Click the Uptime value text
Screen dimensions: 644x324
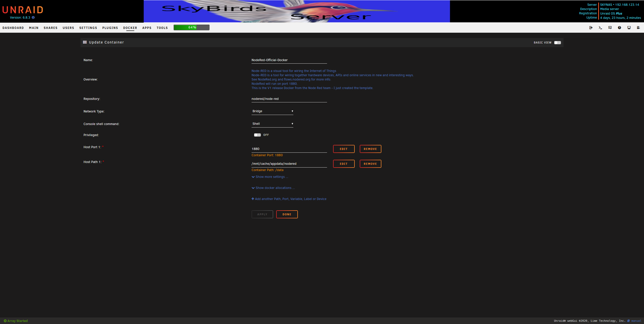pyautogui.click(x=621, y=18)
